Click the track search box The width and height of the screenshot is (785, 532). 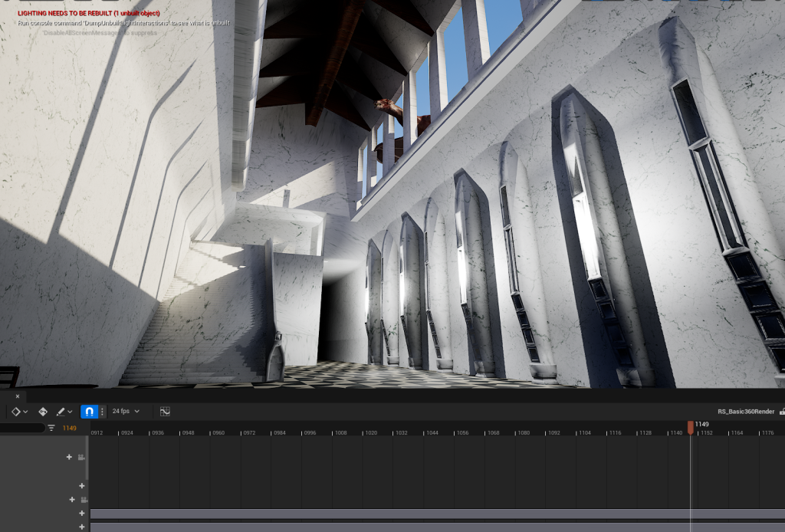point(21,428)
